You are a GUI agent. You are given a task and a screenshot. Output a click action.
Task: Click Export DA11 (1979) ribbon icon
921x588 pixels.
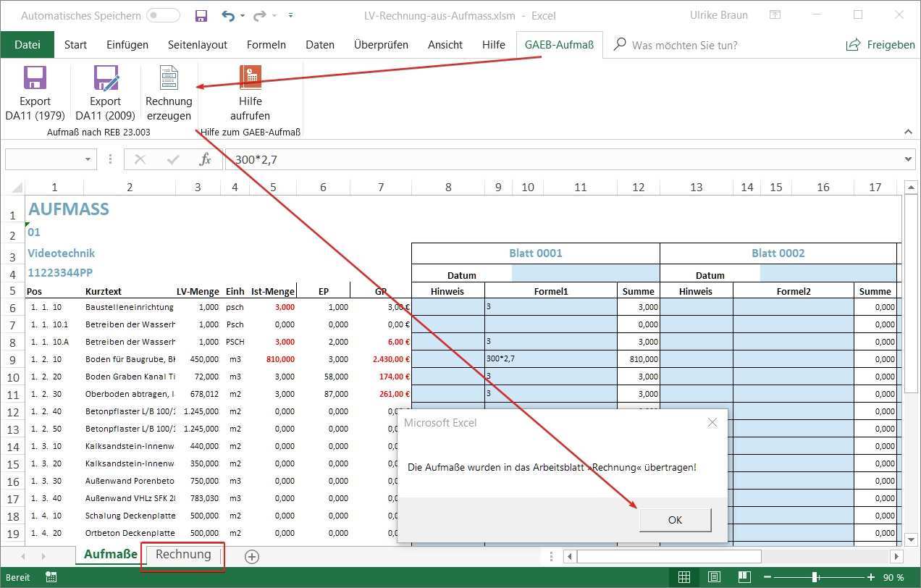pos(35,78)
